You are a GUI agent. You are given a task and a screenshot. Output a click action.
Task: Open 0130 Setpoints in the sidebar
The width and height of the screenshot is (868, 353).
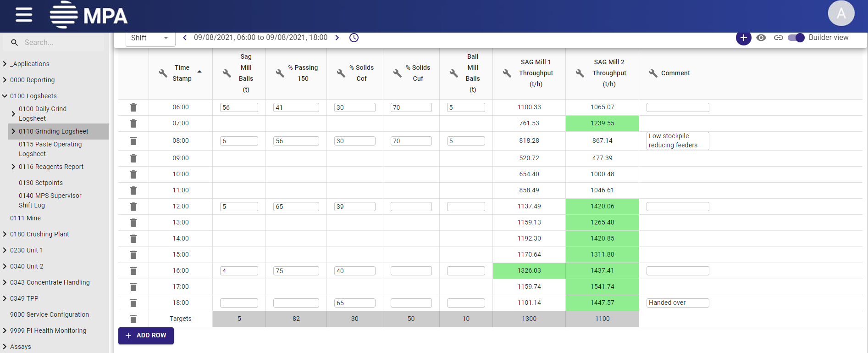(x=40, y=183)
